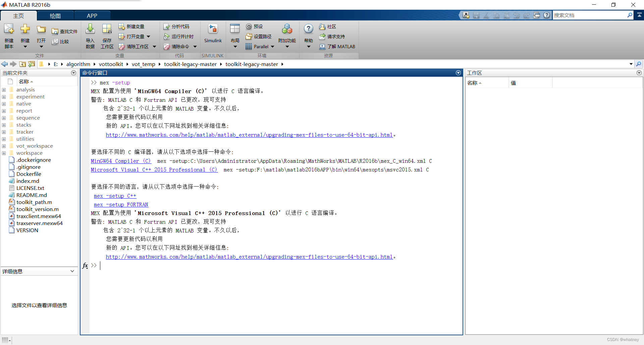Sort workspace by 名称 column header
The width and height of the screenshot is (644, 345).
(x=487, y=83)
